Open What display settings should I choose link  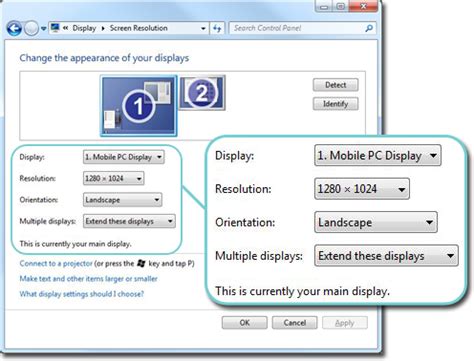(82, 294)
